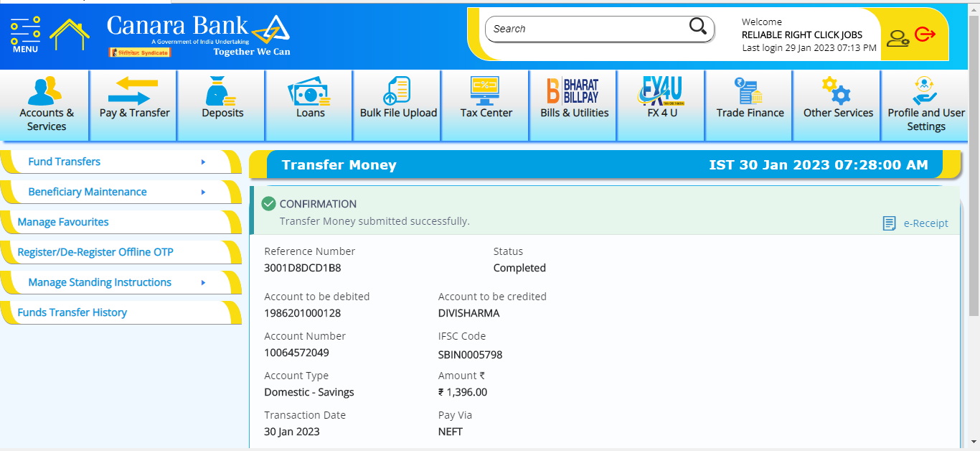Image resolution: width=980 pixels, height=451 pixels.
Task: Open Beneficiary Maintenance sidebar item
Action: (x=121, y=192)
